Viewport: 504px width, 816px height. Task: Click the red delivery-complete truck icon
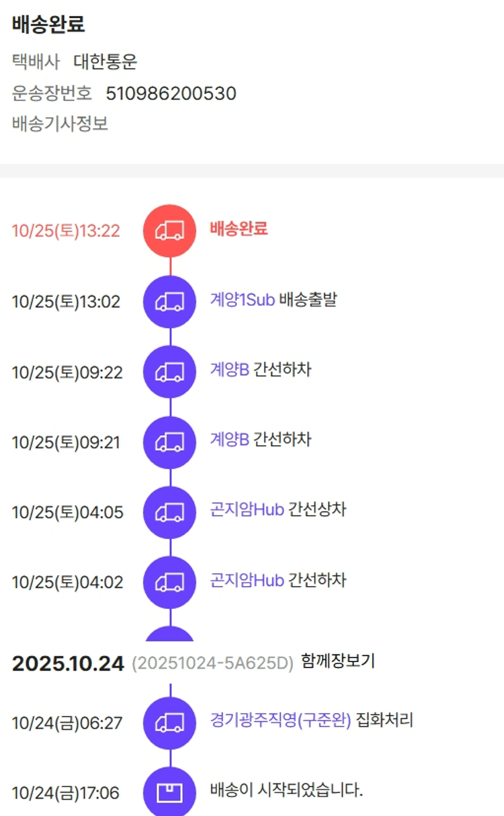(x=170, y=231)
